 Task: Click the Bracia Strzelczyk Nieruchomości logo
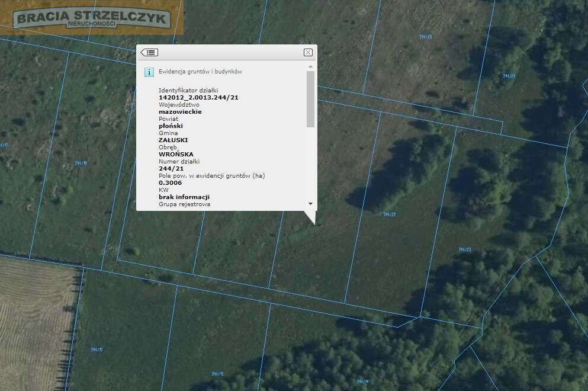(x=92, y=18)
